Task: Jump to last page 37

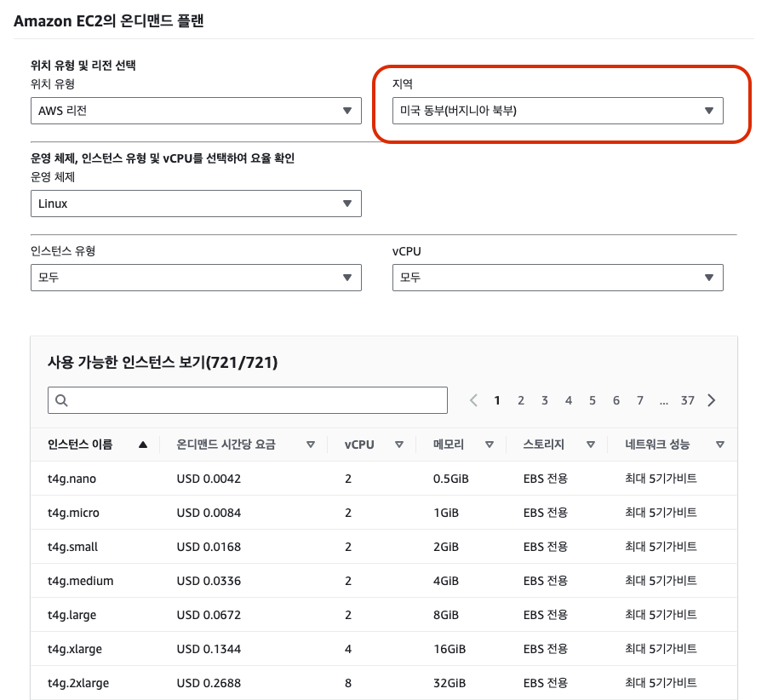Action: (688, 400)
